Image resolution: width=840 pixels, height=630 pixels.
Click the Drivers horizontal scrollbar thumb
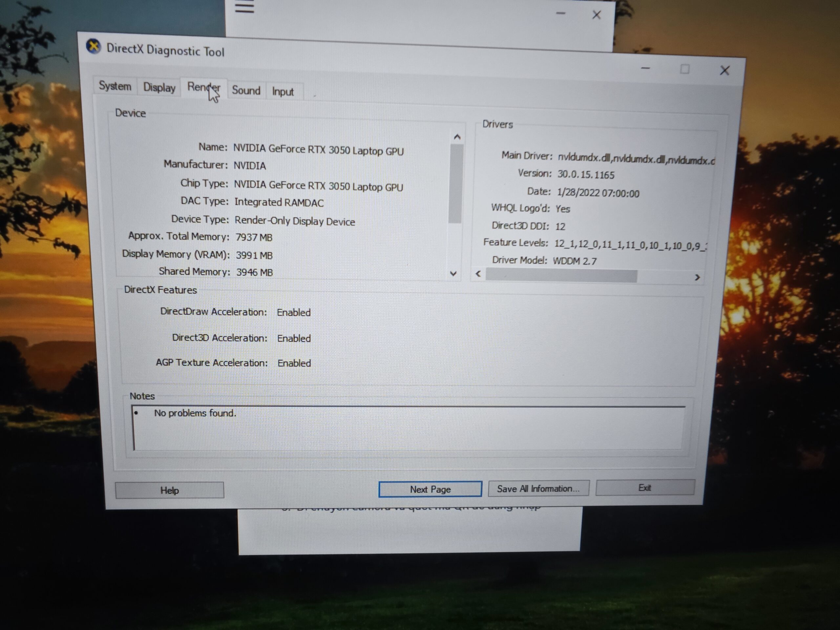pyautogui.click(x=561, y=276)
